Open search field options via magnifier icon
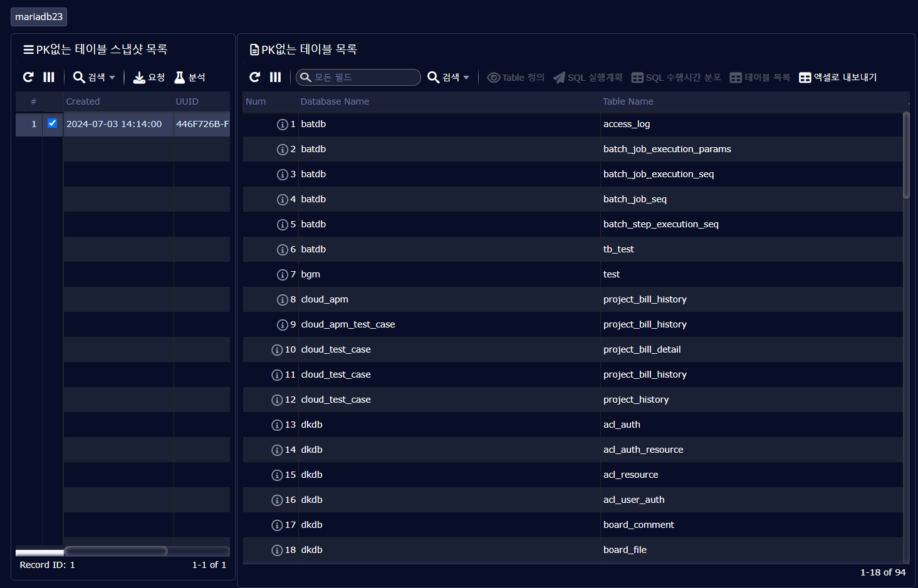This screenshot has height=588, width=918. (x=306, y=77)
